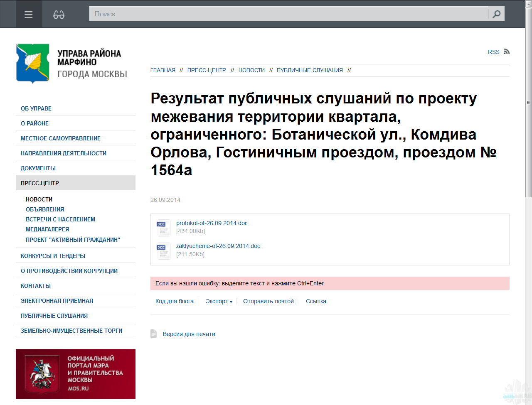Open the hamburger menu icon
The width and height of the screenshot is (532, 405).
[29, 15]
